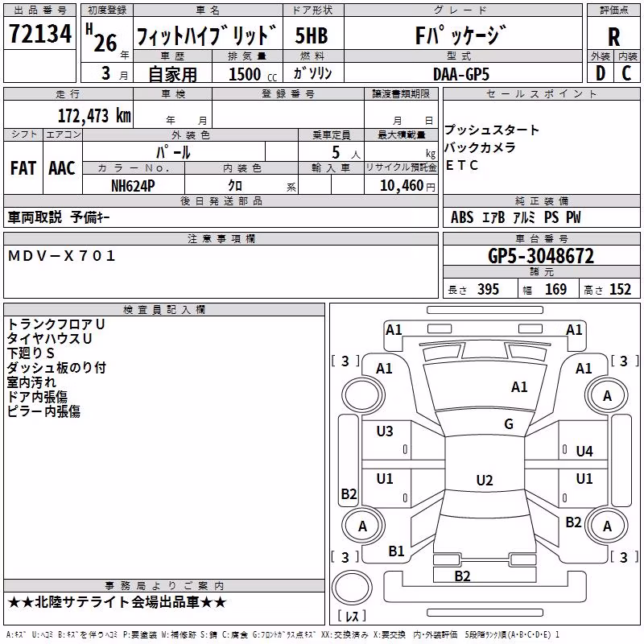
Task: Click the air conditioner value AAC
Action: pyautogui.click(x=62, y=168)
